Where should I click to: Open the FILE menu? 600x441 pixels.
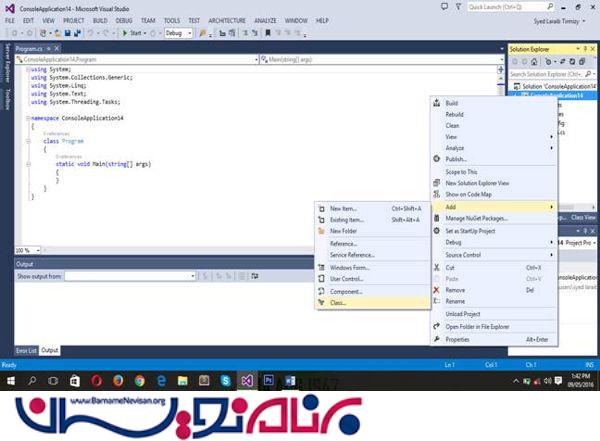click(10, 20)
